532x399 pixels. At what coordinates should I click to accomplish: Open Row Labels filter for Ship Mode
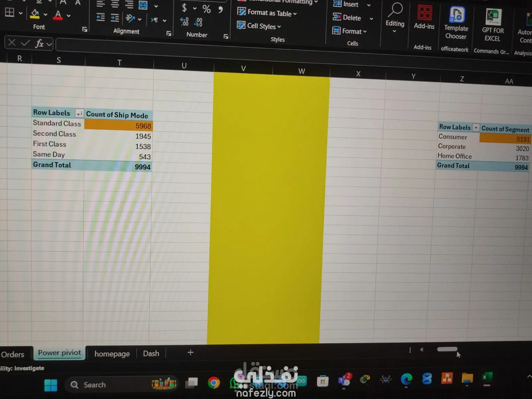click(x=79, y=114)
